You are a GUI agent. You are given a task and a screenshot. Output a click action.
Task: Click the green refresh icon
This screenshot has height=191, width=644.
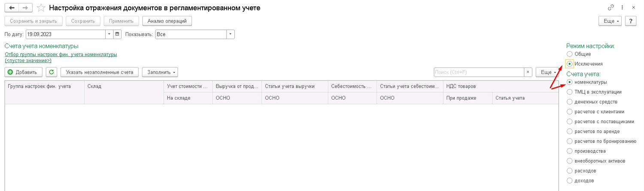[52, 72]
